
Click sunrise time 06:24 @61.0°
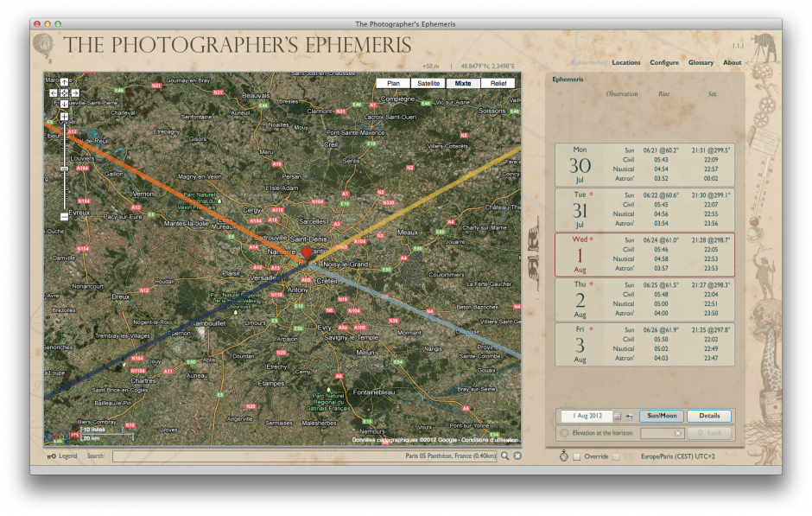(661, 240)
